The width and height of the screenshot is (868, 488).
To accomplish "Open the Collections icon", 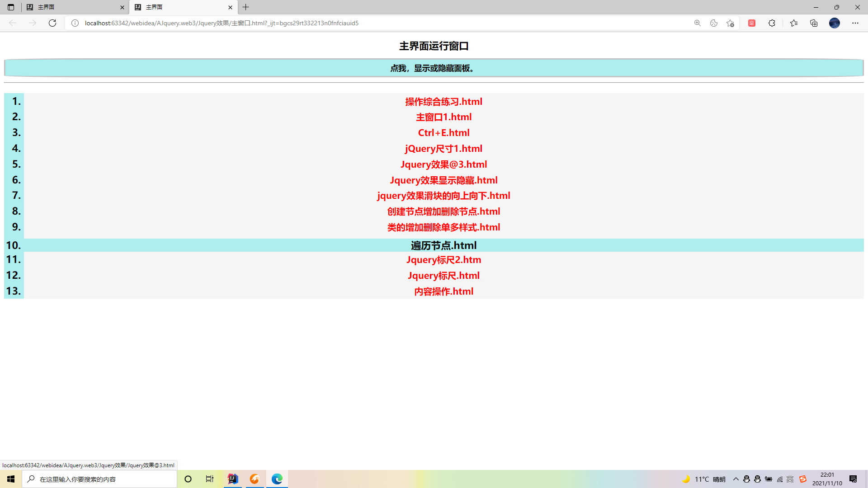I will tap(814, 23).
